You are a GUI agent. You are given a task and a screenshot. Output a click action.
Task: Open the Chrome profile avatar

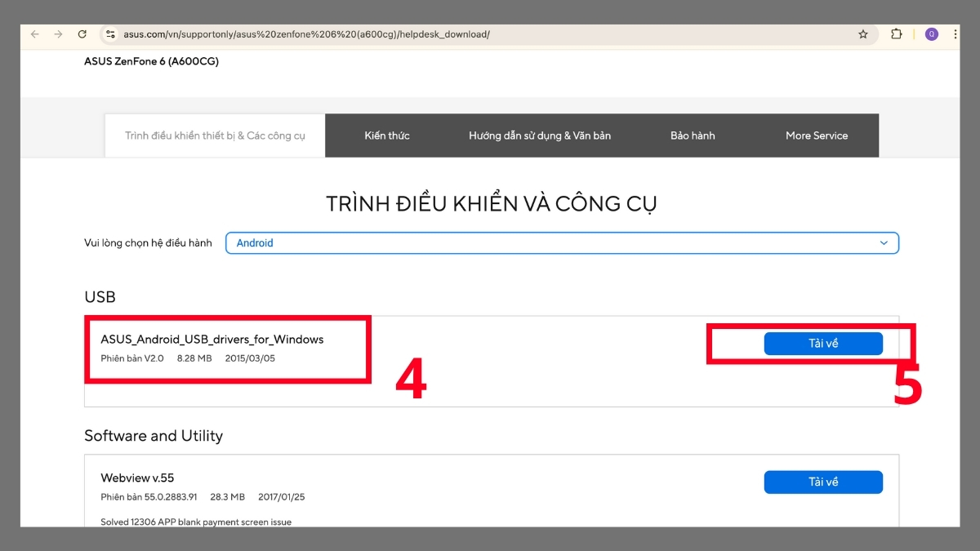pyautogui.click(x=932, y=34)
